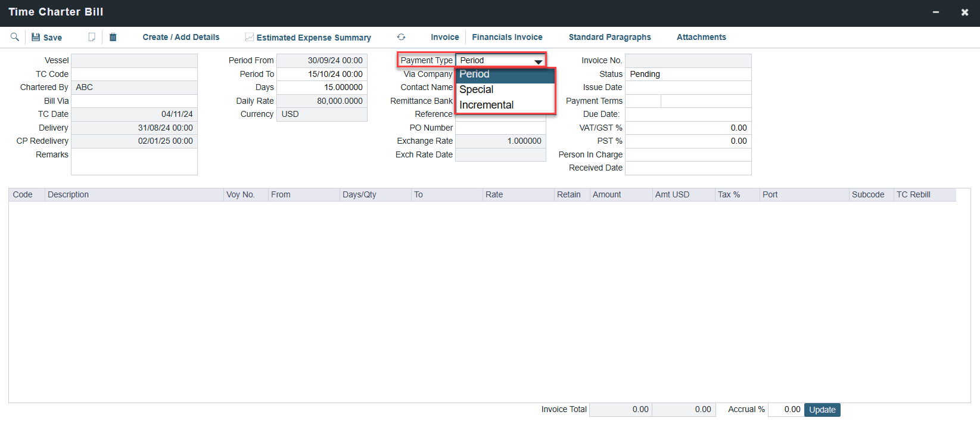Click the Invoice toolbar button

[x=444, y=37]
